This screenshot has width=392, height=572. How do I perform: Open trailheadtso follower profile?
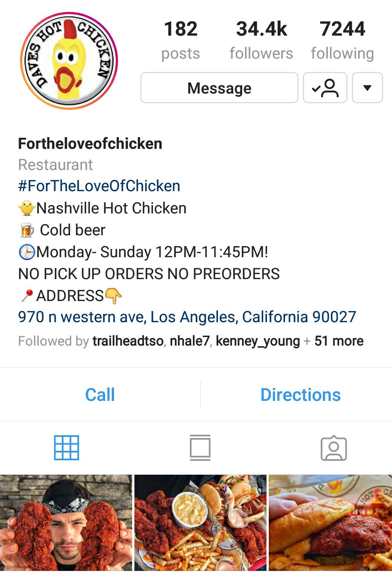128,341
